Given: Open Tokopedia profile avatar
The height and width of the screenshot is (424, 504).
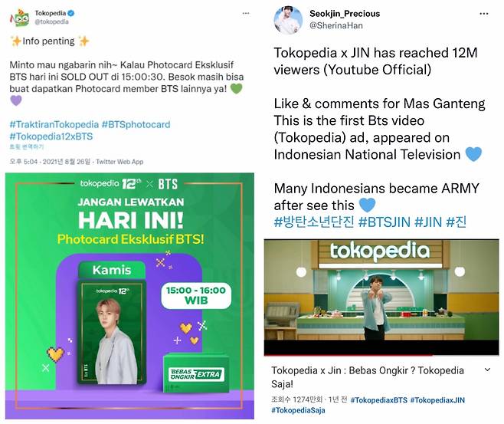Looking at the screenshot, I should (x=19, y=18).
